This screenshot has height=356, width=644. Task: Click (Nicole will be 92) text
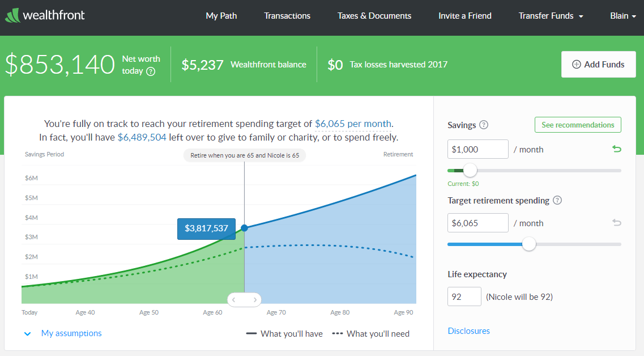pos(519,297)
